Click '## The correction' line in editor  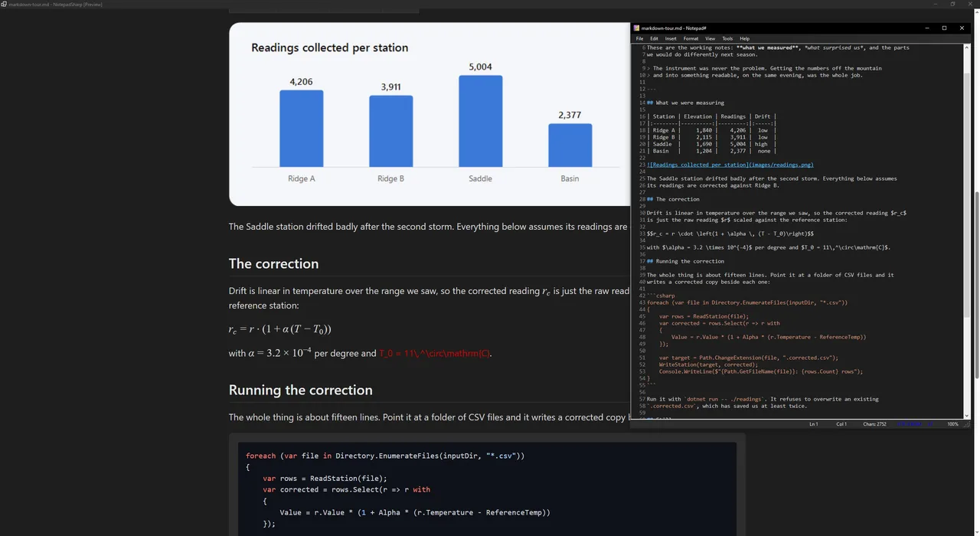[673, 199]
